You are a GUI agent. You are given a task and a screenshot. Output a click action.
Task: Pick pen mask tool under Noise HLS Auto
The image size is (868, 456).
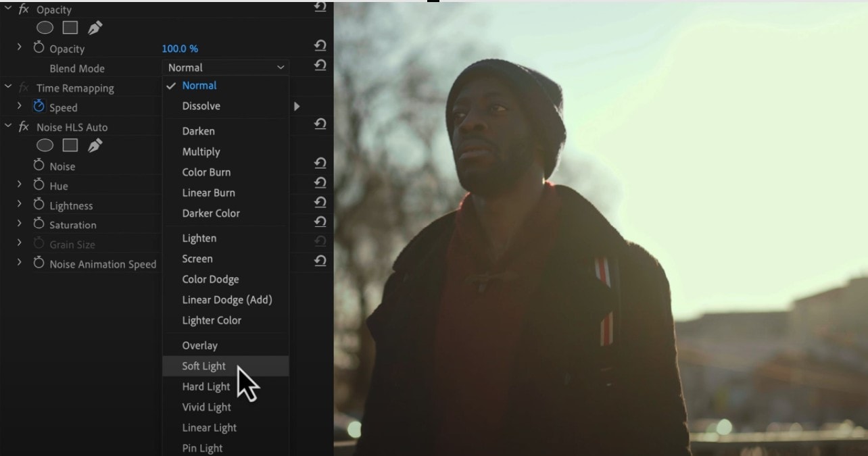point(95,145)
